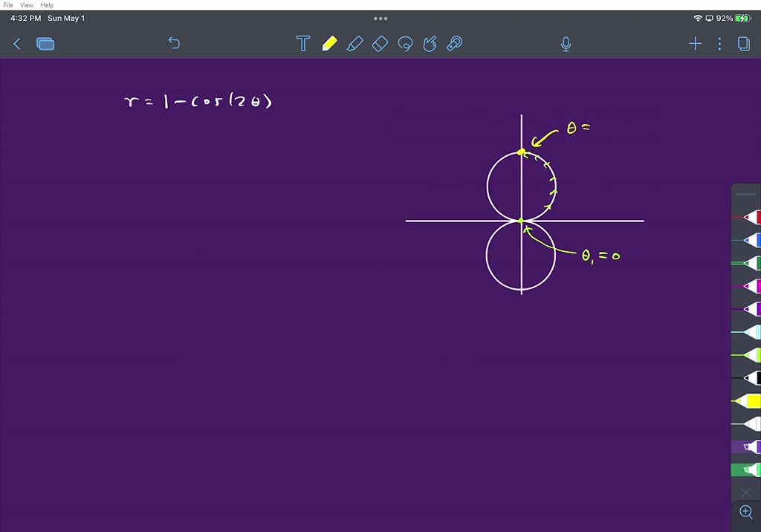Select the Text tool
Image resolution: width=761 pixels, height=532 pixels.
303,44
